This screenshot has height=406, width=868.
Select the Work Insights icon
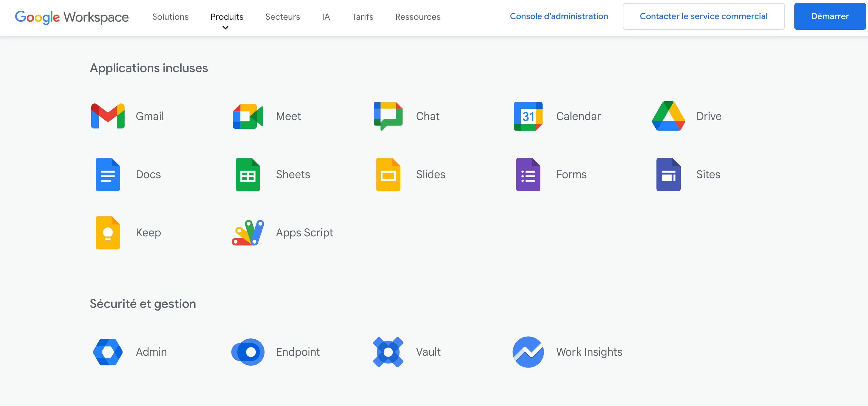point(528,352)
